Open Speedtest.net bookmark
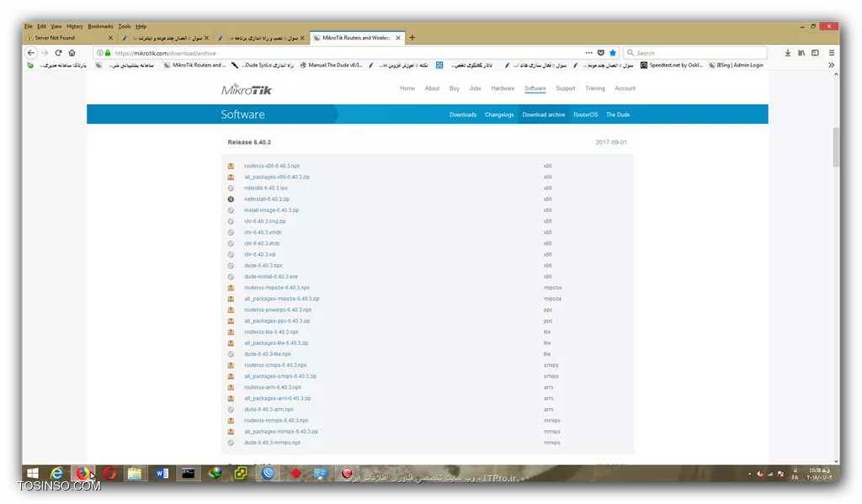This screenshot has width=862, height=504. (x=671, y=65)
